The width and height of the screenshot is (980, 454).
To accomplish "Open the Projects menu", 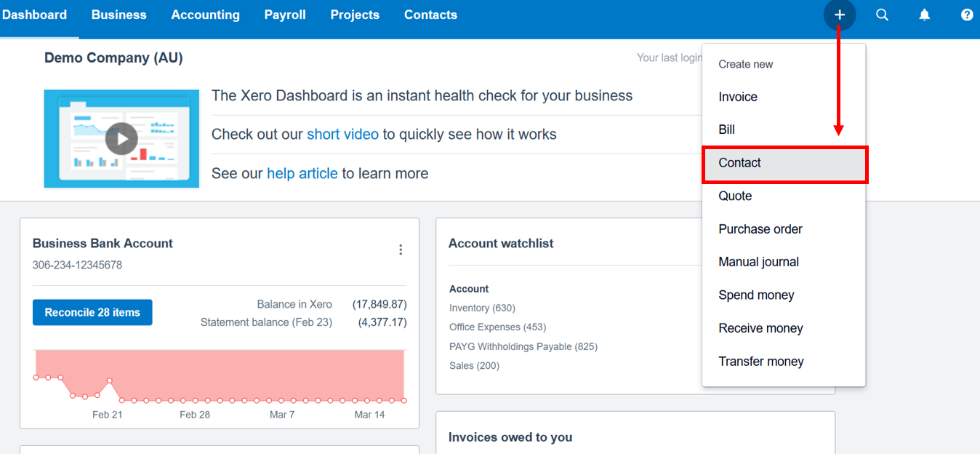I will [x=355, y=15].
